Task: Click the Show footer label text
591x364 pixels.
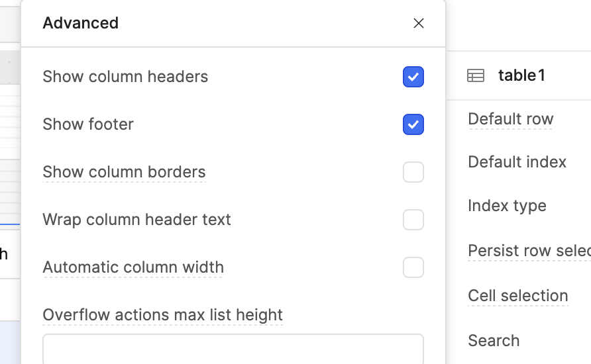Action: coord(88,124)
